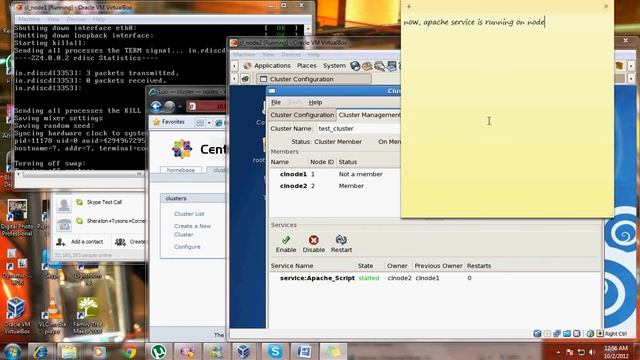The width and height of the screenshot is (640, 360).
Task: Switch to the Cluster Management tab
Action: point(369,115)
